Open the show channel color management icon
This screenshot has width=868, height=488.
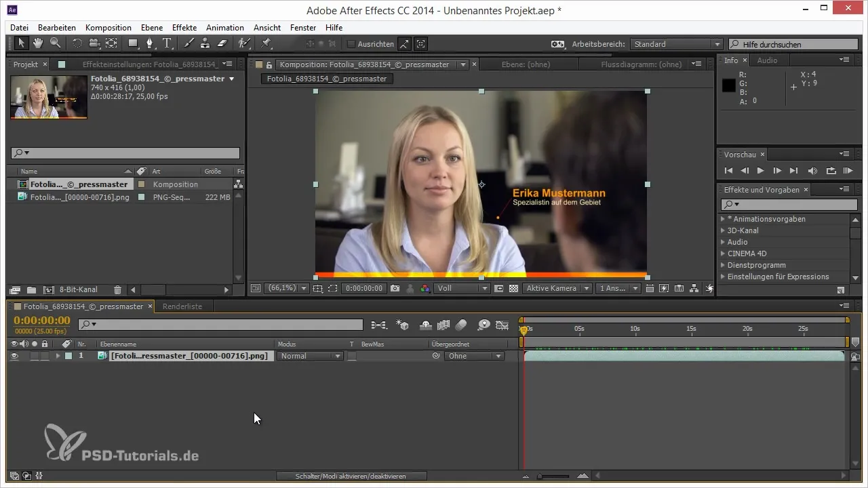pyautogui.click(x=425, y=288)
